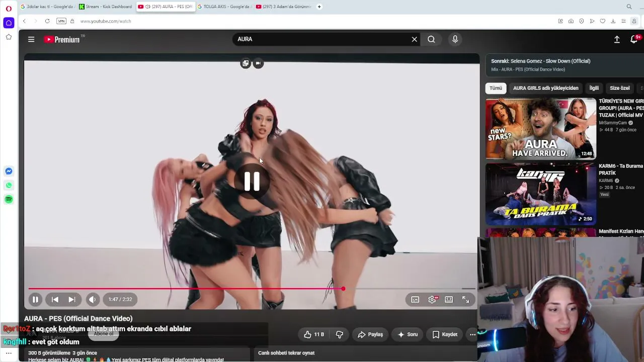Click the large pause overlay in video
The width and height of the screenshot is (644, 362).
(x=252, y=182)
